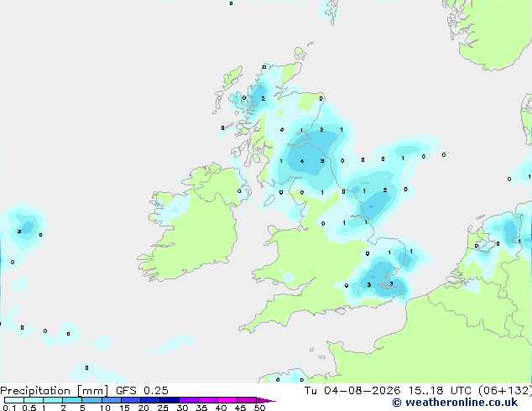Click the '20' legend scale label
The width and height of the screenshot is (532, 411).
coord(143,408)
